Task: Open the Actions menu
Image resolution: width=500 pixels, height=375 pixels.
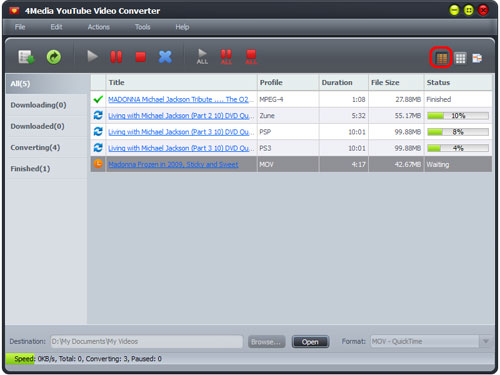Action: click(99, 27)
